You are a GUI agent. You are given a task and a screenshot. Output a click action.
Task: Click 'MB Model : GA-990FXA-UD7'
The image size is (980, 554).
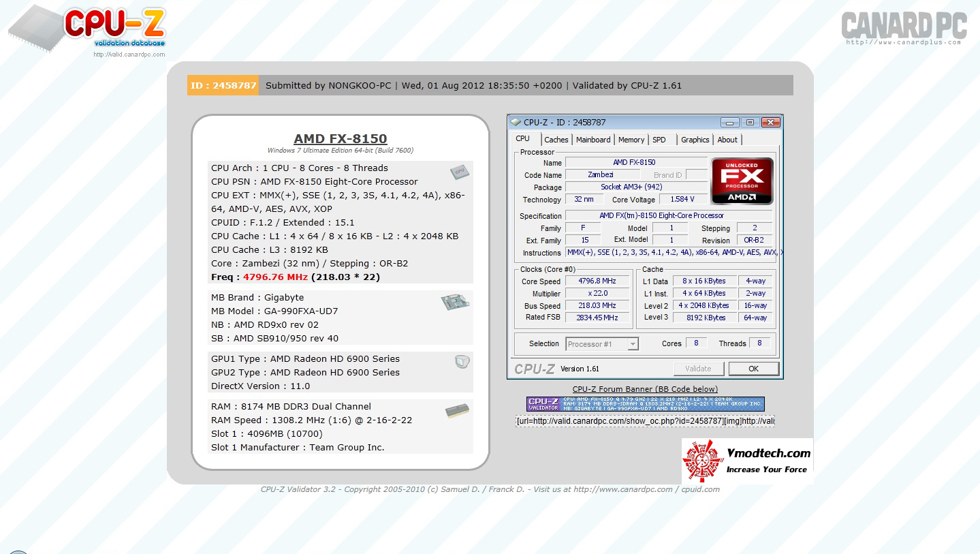pos(274,311)
